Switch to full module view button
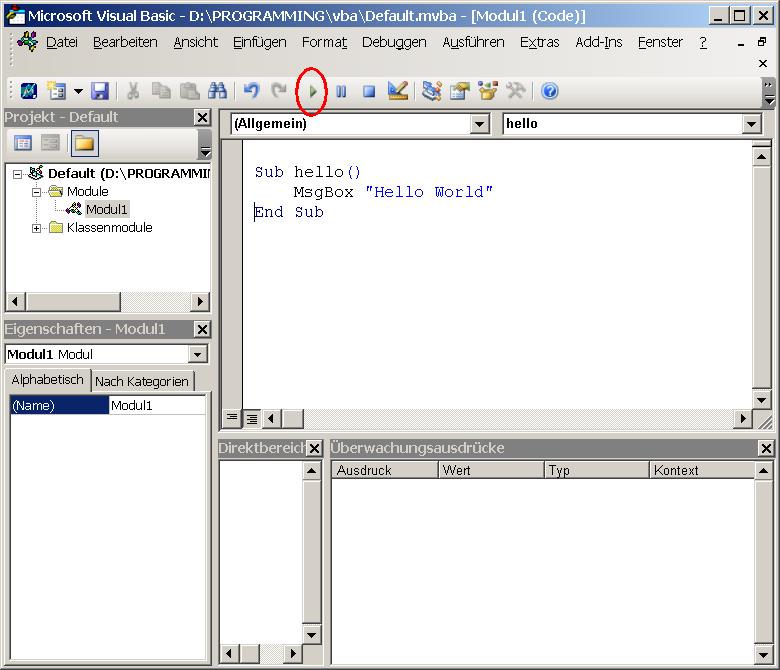Screen dimensions: 780x670 (x=252, y=418)
